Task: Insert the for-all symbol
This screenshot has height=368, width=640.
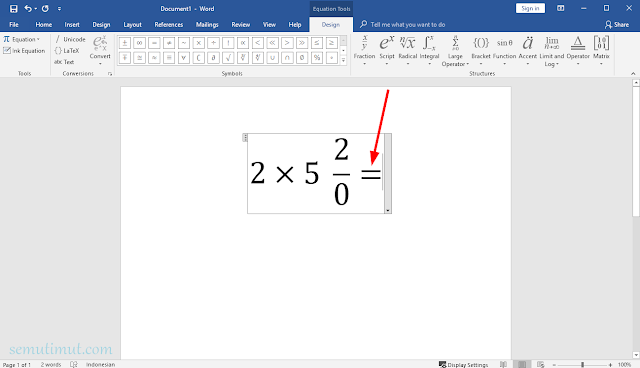Action: 184,58
